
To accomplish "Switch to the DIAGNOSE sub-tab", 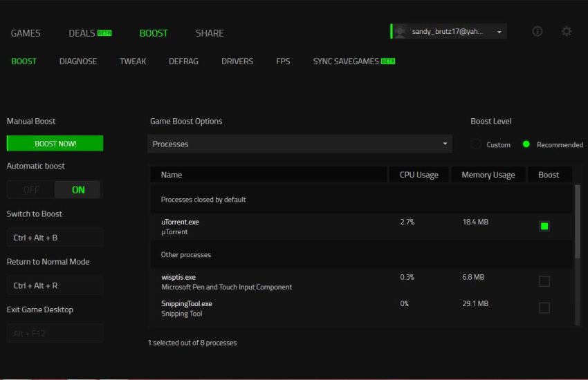I will coord(78,61).
